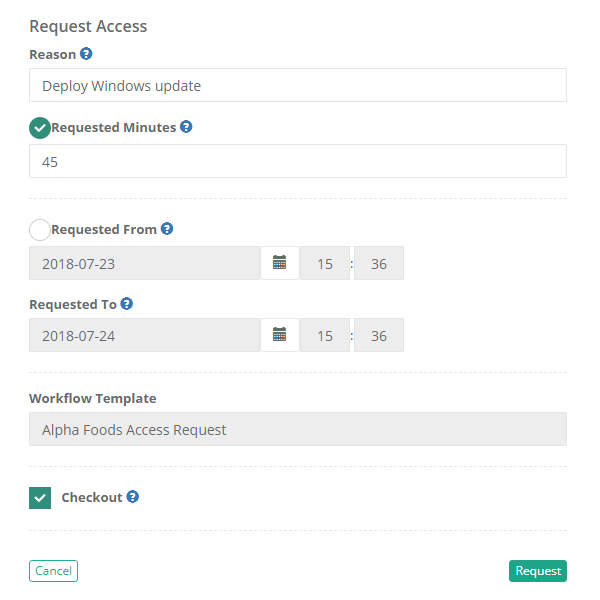Submit with the Request button
600x600 pixels.
pos(538,571)
